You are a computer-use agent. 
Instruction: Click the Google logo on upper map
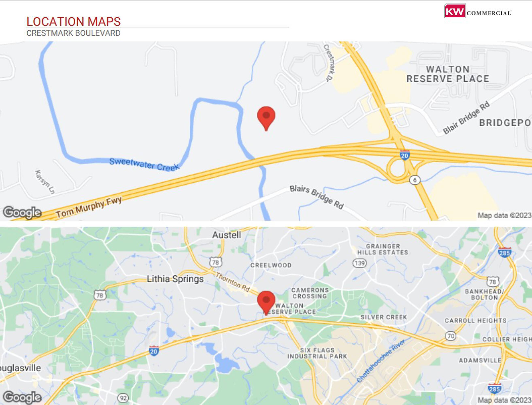(x=22, y=213)
